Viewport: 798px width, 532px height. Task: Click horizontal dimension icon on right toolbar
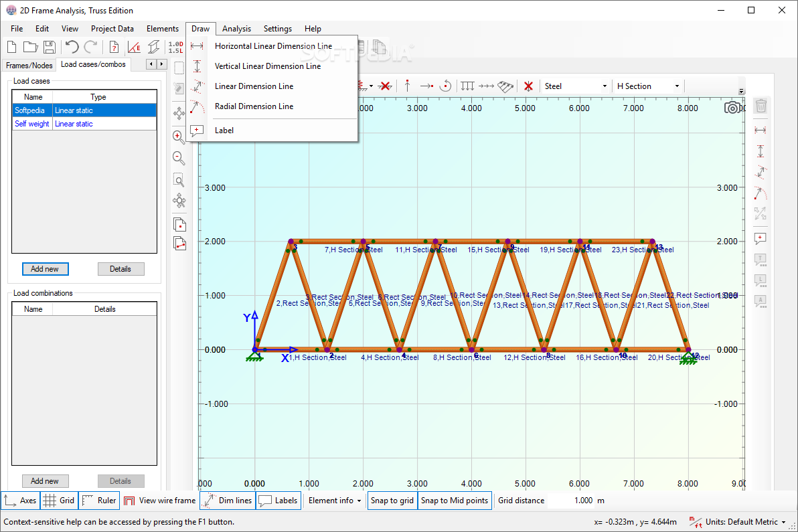(761, 130)
